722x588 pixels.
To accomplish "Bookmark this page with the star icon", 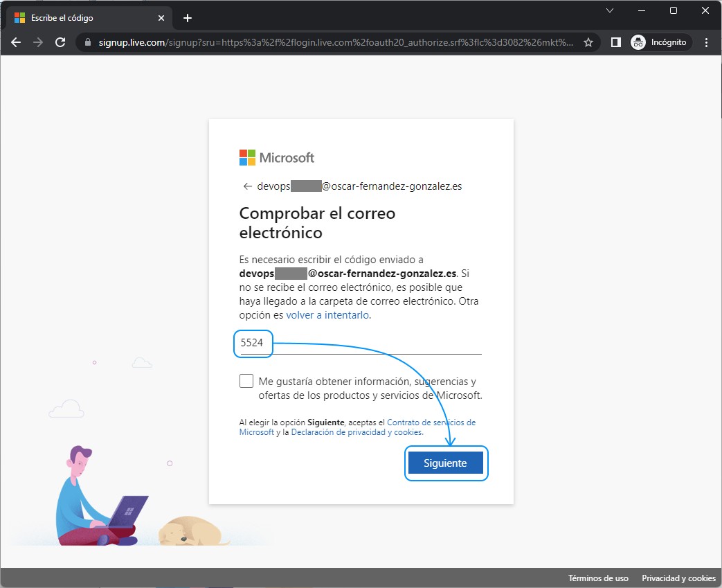I will [x=588, y=42].
